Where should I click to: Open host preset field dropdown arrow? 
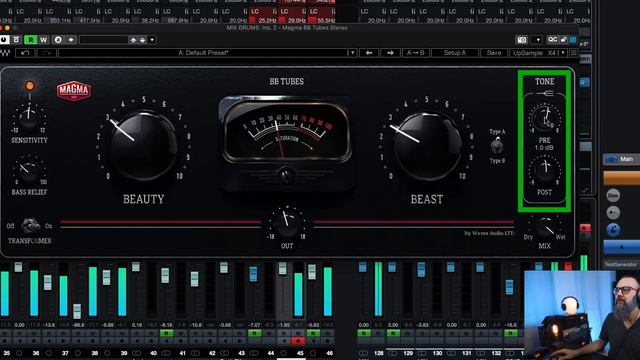point(152,40)
